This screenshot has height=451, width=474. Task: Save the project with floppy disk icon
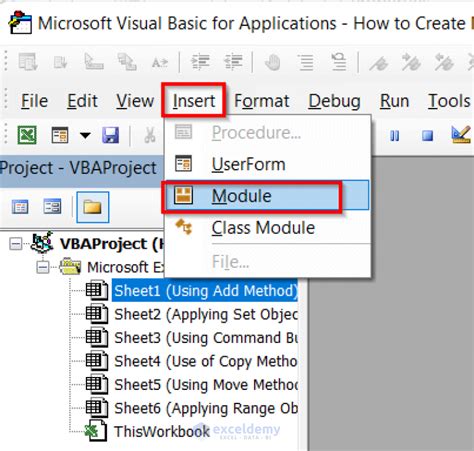[110, 135]
